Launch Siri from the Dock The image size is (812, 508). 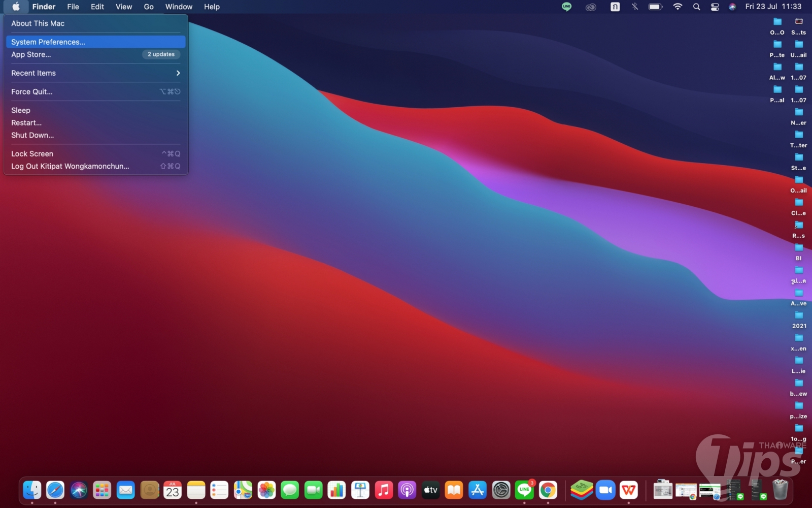[79, 490]
